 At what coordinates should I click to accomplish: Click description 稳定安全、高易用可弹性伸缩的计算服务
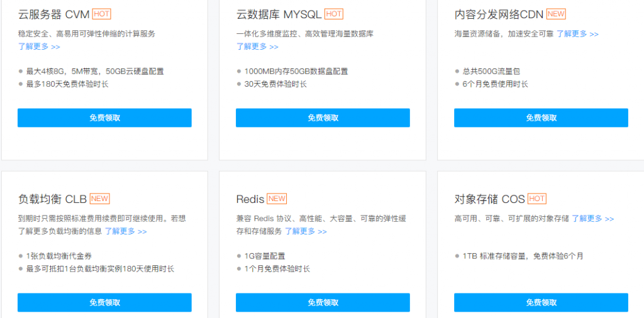pyautogui.click(x=87, y=34)
